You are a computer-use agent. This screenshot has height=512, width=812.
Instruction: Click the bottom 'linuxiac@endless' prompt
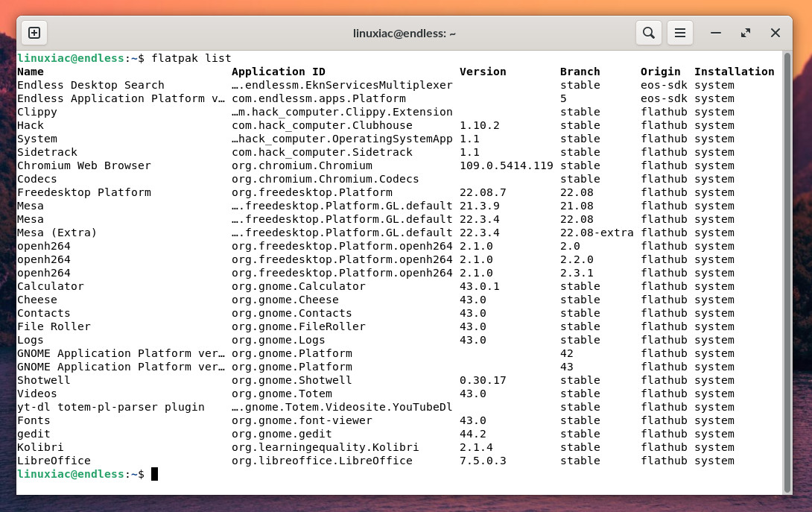pos(71,474)
